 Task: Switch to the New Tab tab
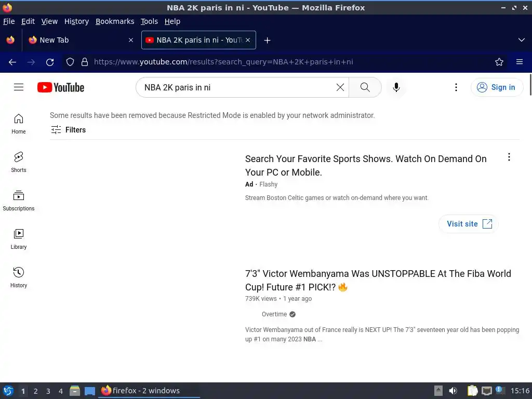(81, 40)
